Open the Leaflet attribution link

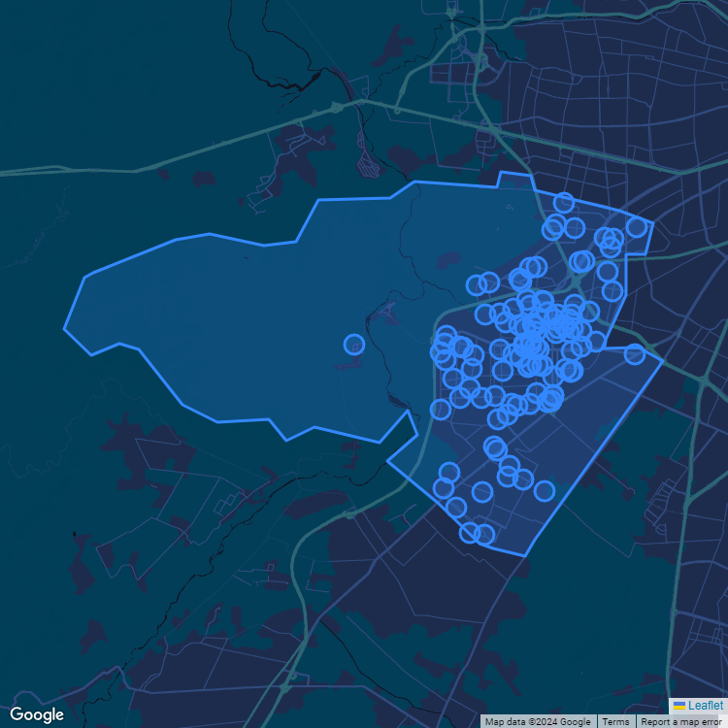[705, 706]
